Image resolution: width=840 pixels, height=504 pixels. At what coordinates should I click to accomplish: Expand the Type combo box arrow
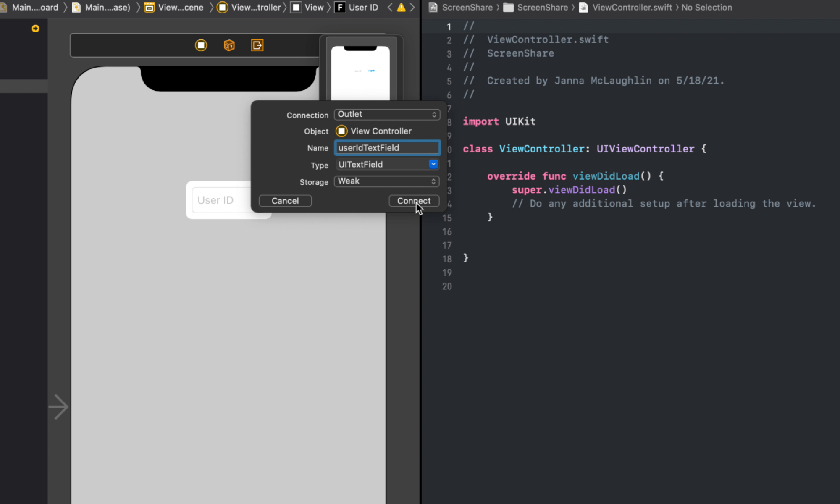pyautogui.click(x=433, y=164)
